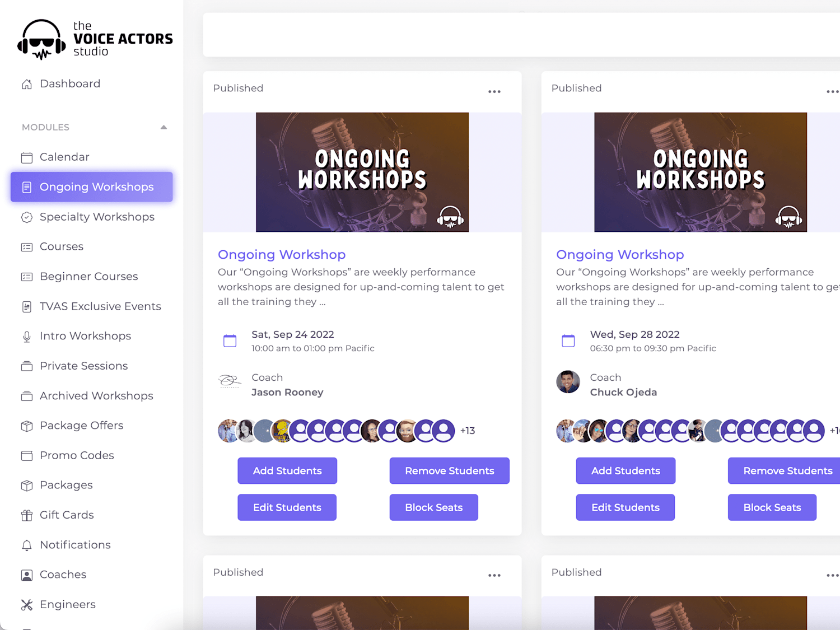Click Edit Students on Chuck Ojeda's workshop
This screenshot has height=630, width=840.
pyautogui.click(x=626, y=507)
